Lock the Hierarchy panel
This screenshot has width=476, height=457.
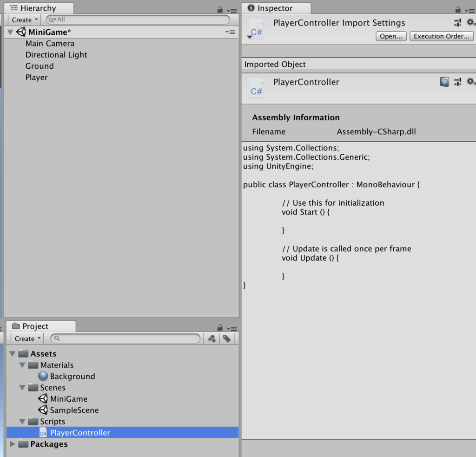click(x=220, y=10)
